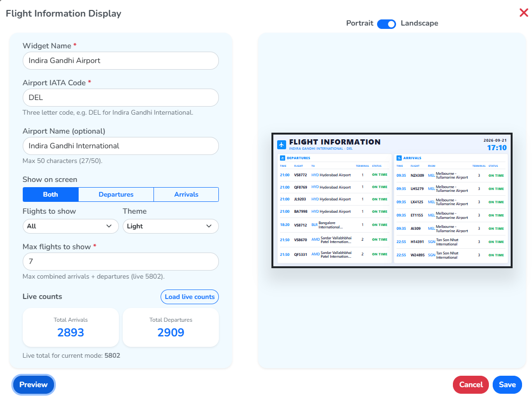Click the Airport Name input field
The image size is (532, 398).
[x=121, y=146]
